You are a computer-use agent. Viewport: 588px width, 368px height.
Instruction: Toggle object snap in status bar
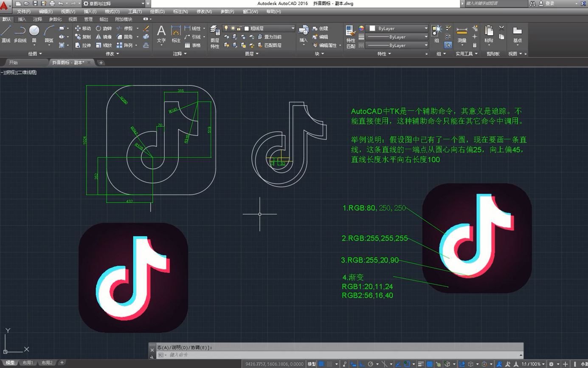pyautogui.click(x=407, y=364)
